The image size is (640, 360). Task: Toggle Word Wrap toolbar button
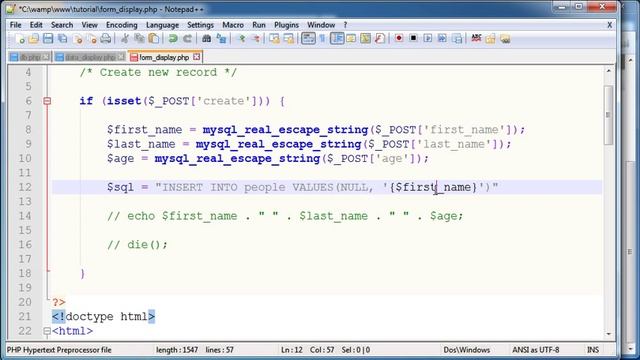(x=308, y=39)
